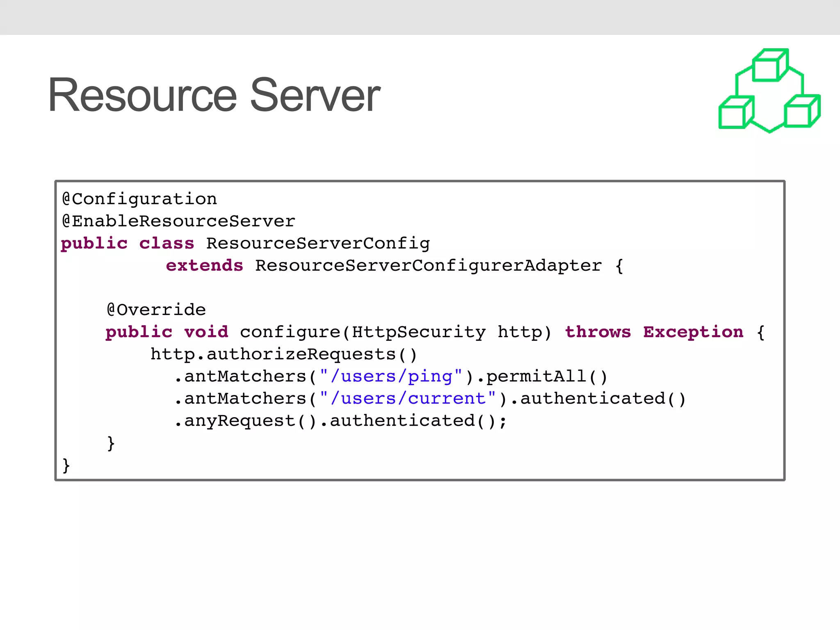Click the 'public void' keywords
This screenshot has width=840, height=630.
167,332
